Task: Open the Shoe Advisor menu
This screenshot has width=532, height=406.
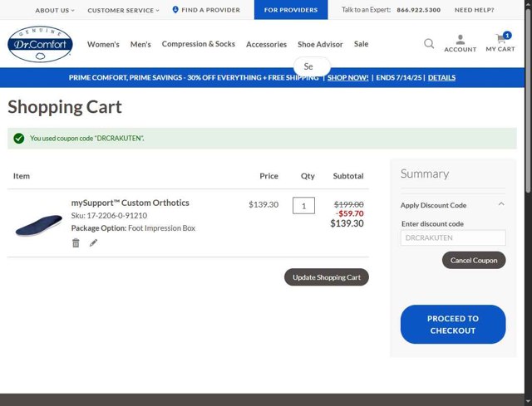Action: 320,44
